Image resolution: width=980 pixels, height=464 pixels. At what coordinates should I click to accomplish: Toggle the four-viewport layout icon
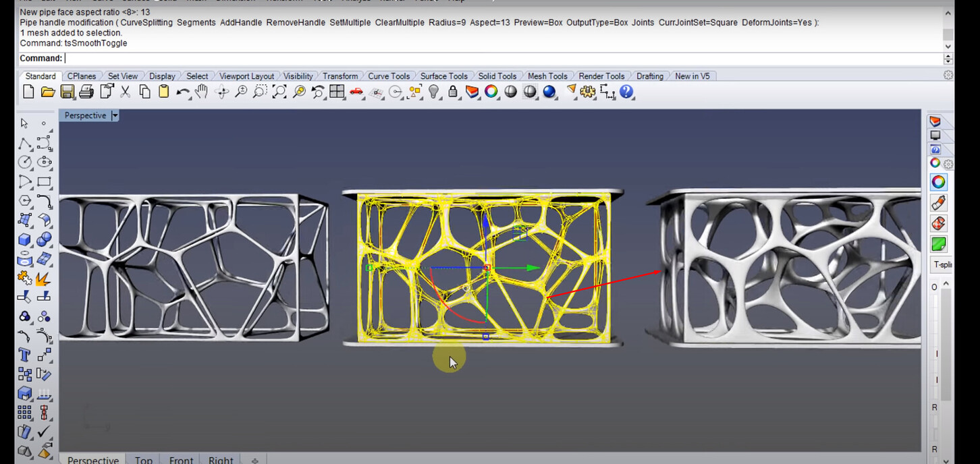point(337,92)
